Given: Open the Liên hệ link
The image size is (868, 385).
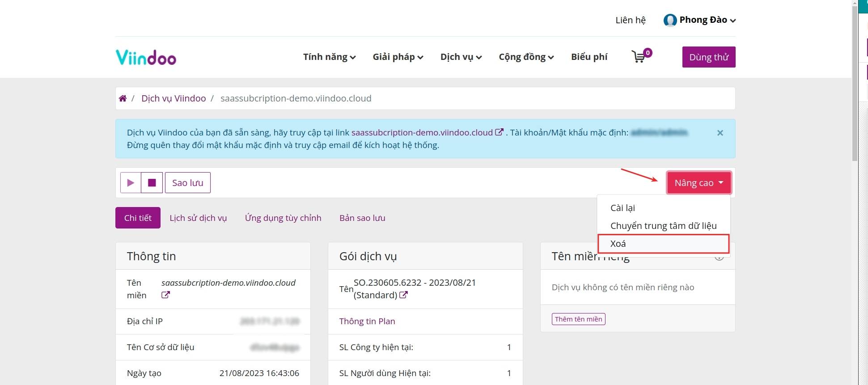Looking at the screenshot, I should 631,20.
